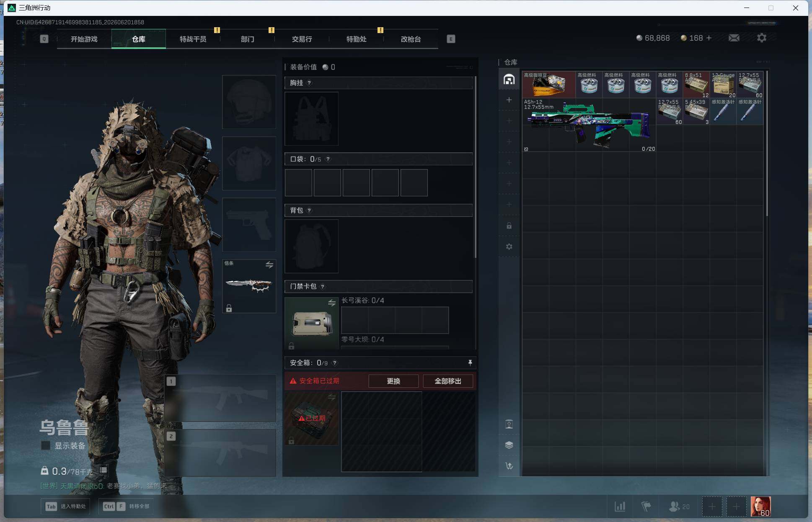Select the 5.45x39 ammo box
The height and width of the screenshot is (522, 812).
click(x=696, y=111)
